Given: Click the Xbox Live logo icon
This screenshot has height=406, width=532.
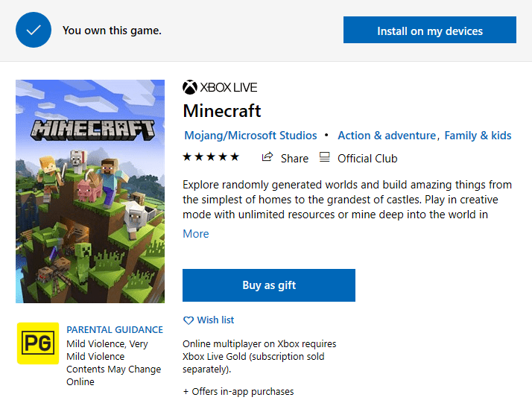Looking at the screenshot, I should [x=189, y=88].
